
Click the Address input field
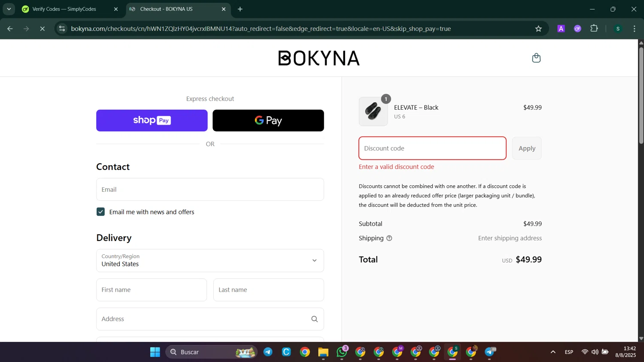click(210, 319)
